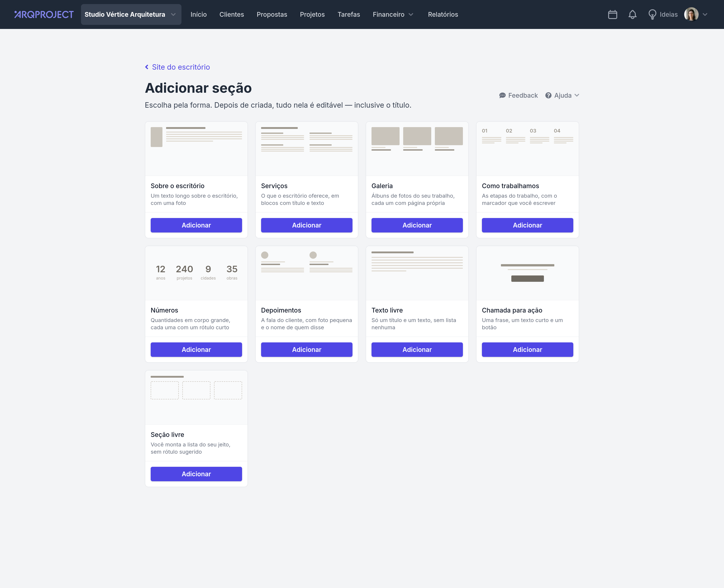The image size is (724, 588).
Task: Add the Como trabalhamos section
Action: 528,225
